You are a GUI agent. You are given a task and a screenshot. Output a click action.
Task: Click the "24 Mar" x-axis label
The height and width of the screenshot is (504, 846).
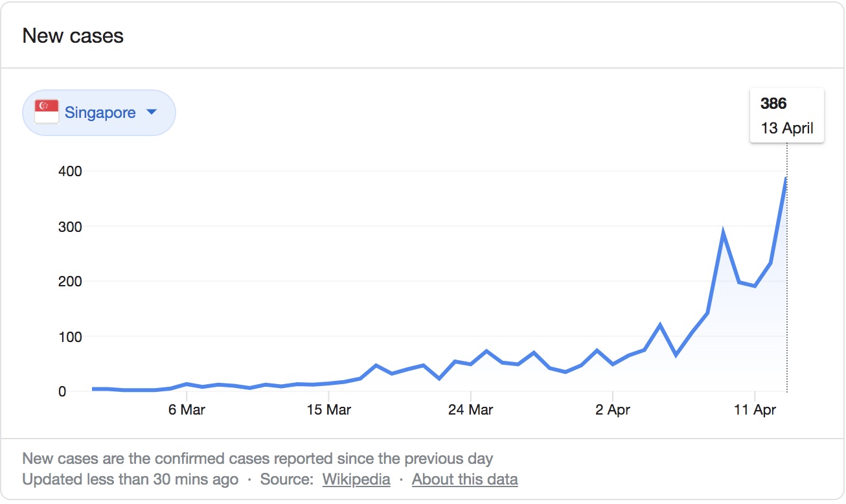(x=470, y=410)
